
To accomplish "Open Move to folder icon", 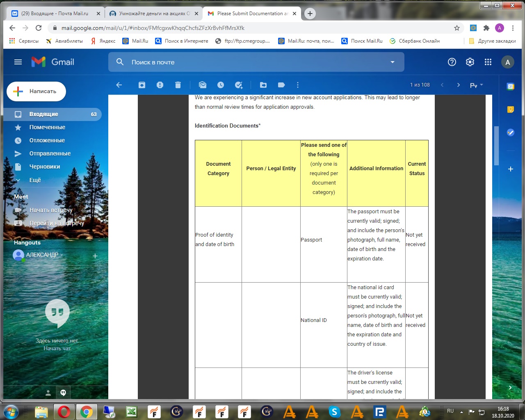I will [x=263, y=85].
